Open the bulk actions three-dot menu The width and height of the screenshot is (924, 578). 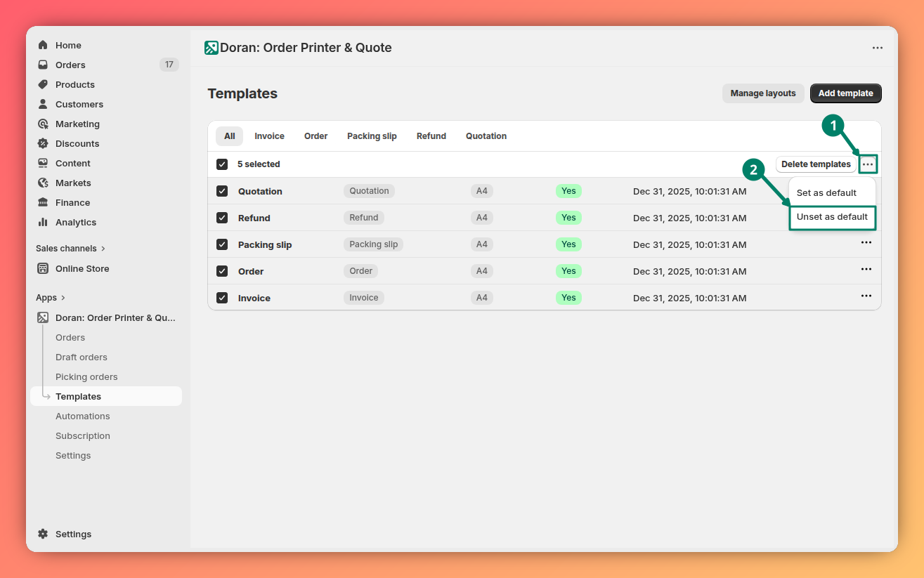point(868,164)
